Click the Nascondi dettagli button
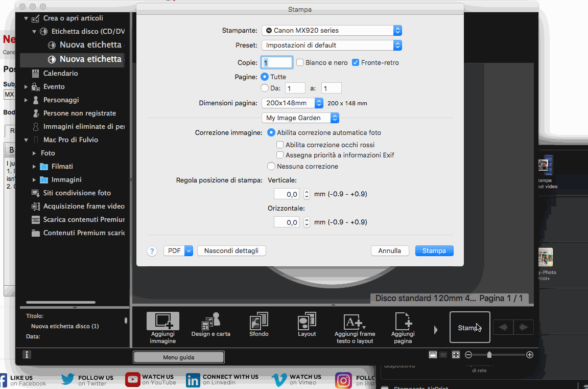This screenshot has height=389, width=588. 231,250
